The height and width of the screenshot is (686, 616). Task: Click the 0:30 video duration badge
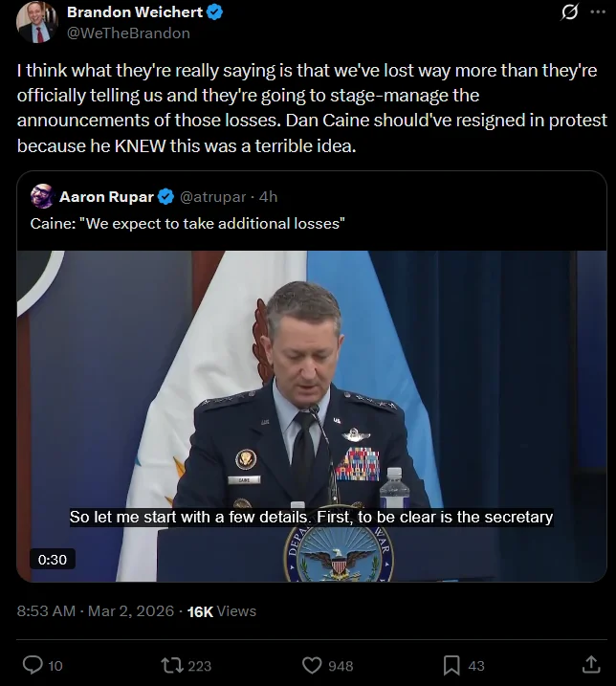click(53, 559)
